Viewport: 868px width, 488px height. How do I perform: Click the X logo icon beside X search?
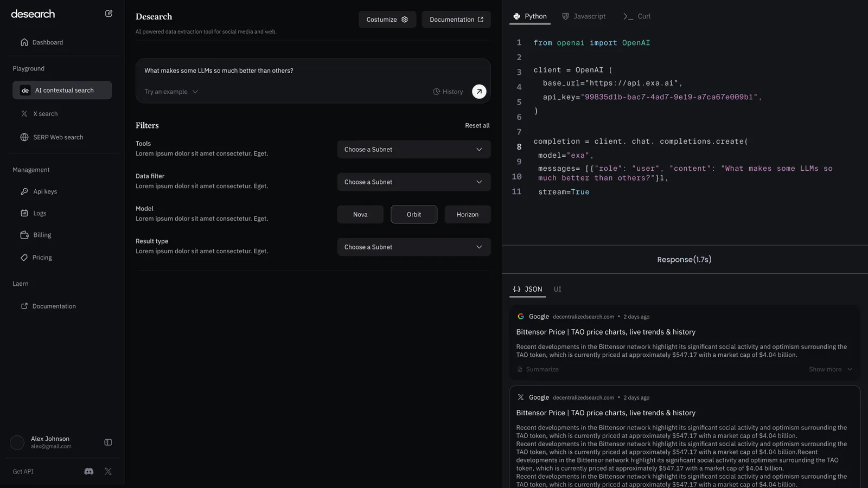[x=24, y=114]
